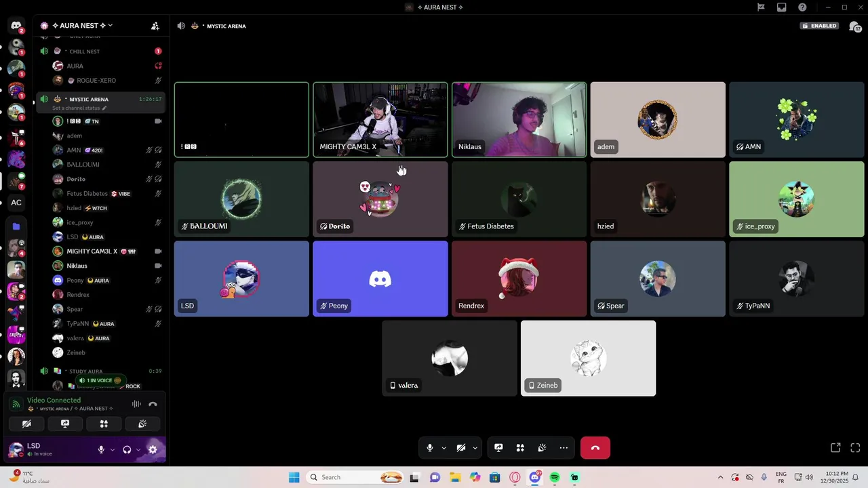
Task: Select user ROGUE-XERO in channel list
Action: coord(107,81)
